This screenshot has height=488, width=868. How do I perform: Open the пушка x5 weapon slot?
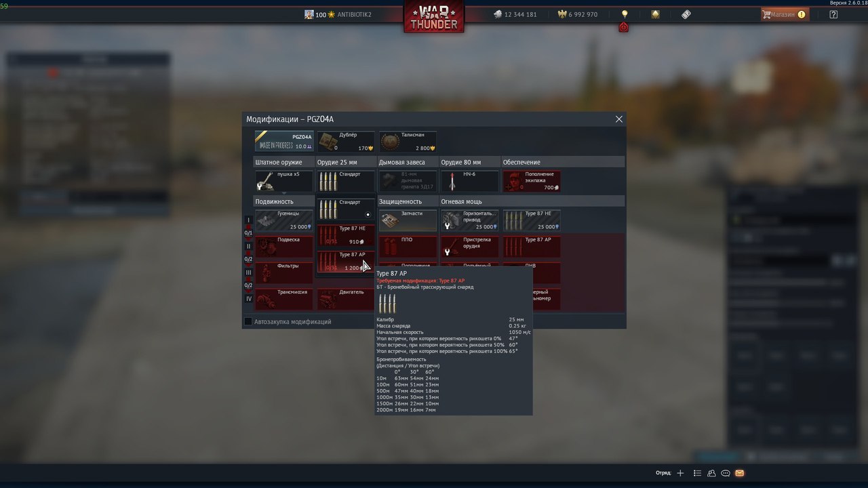point(284,181)
